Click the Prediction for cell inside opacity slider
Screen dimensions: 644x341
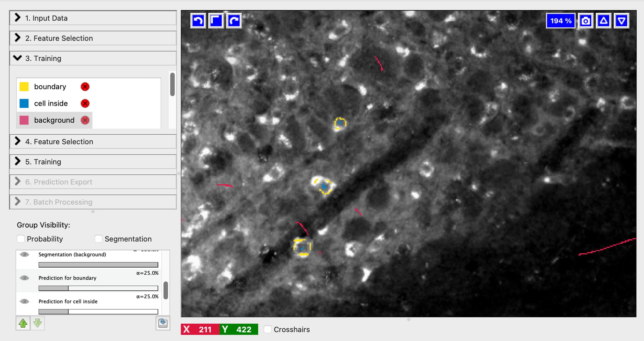98,312
